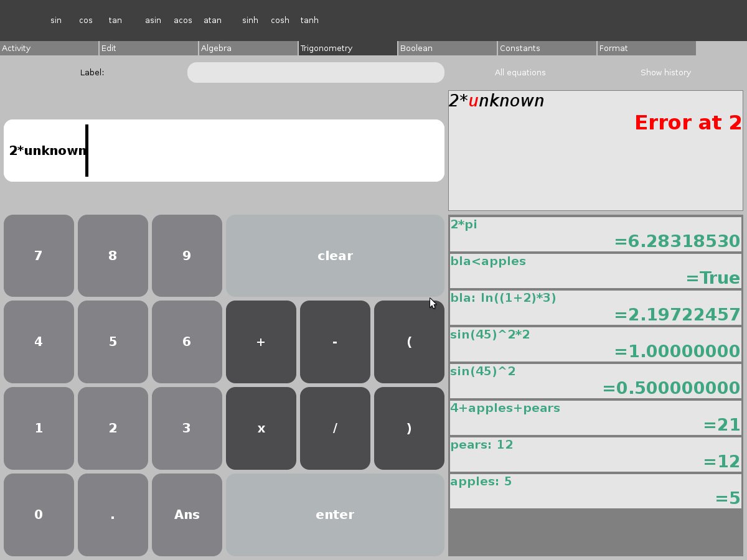Toggle the All equations view

pos(520,73)
